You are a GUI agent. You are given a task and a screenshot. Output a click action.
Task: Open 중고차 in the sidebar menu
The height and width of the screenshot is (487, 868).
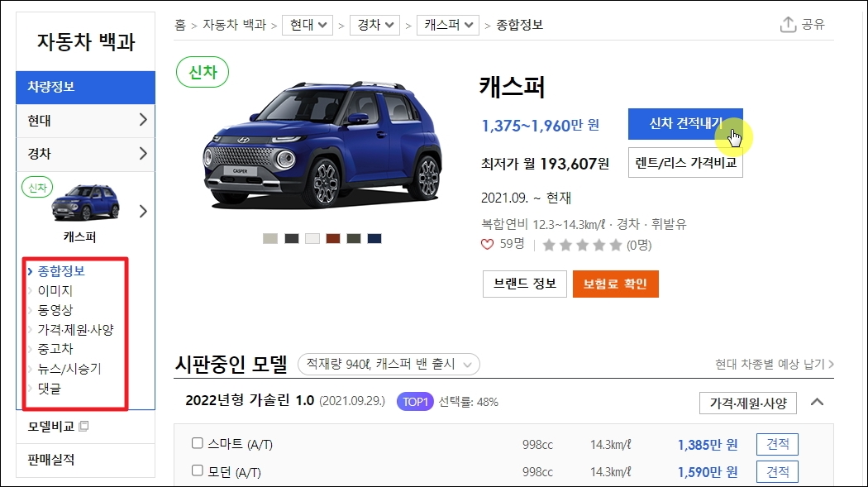(55, 349)
